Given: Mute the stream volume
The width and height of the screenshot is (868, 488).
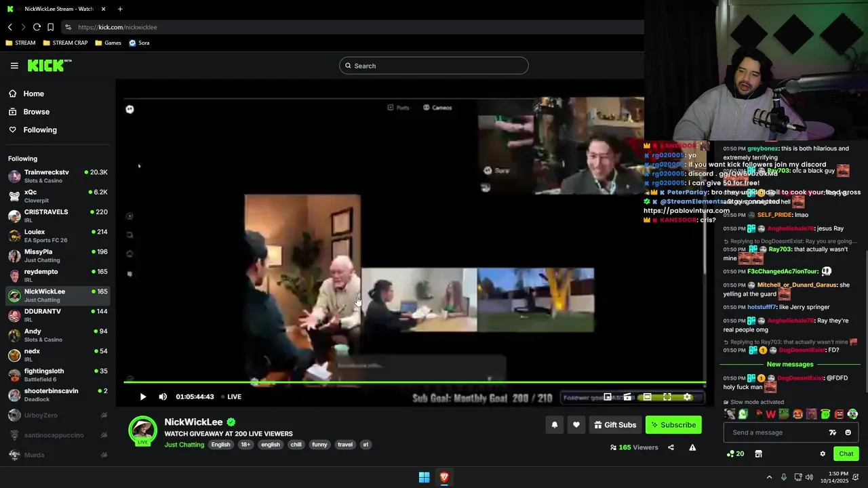Looking at the screenshot, I should click(x=163, y=396).
